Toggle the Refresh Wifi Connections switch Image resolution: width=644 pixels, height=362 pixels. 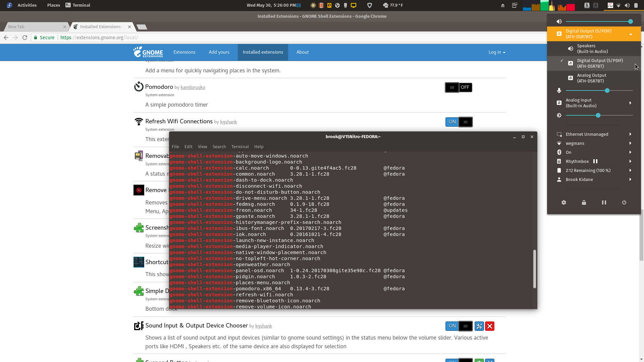[x=459, y=122]
